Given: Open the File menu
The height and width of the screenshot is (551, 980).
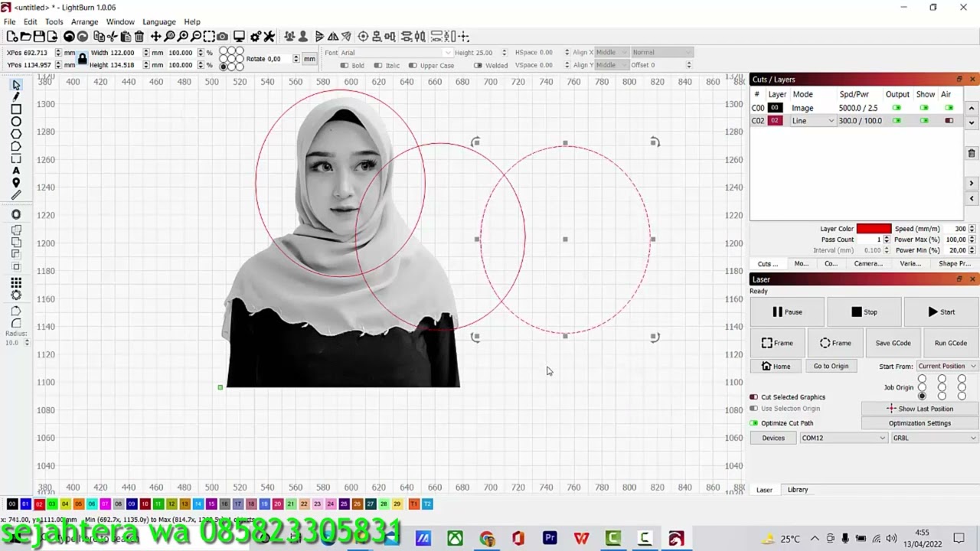Looking at the screenshot, I should 9,22.
